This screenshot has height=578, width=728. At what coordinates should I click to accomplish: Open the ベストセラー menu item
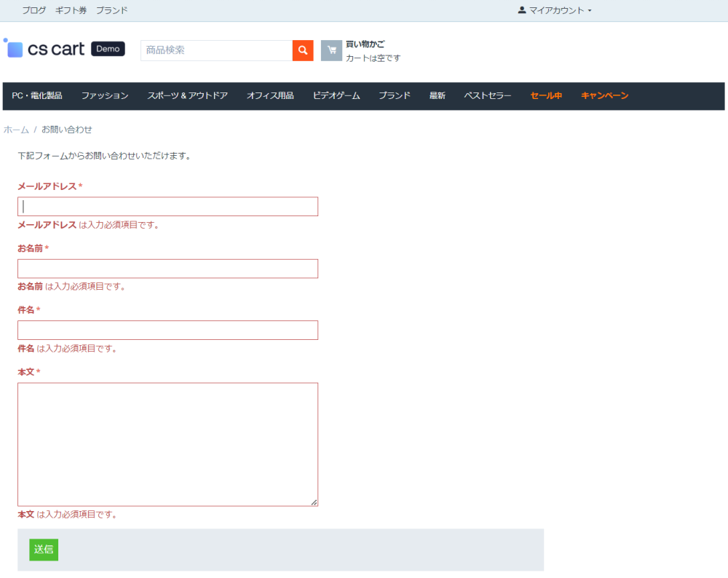(488, 95)
